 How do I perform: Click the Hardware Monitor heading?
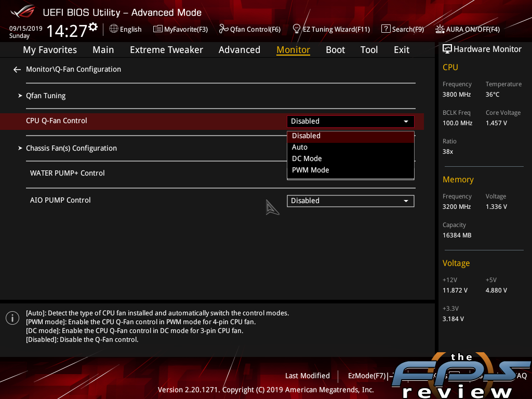click(x=487, y=49)
